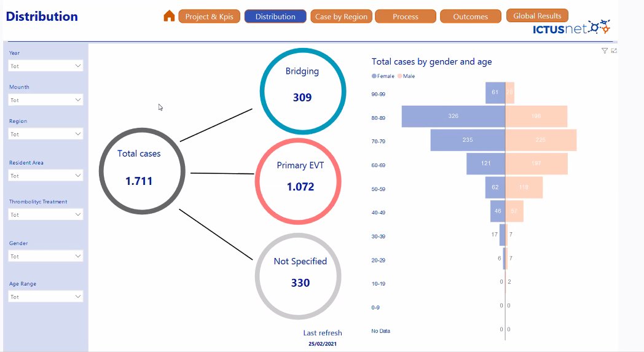
Task: Click the 30-39 age axis label
Action: pyautogui.click(x=379, y=237)
